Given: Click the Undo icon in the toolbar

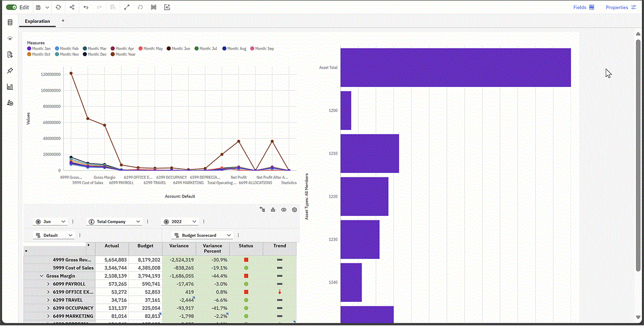Looking at the screenshot, I should [x=86, y=7].
